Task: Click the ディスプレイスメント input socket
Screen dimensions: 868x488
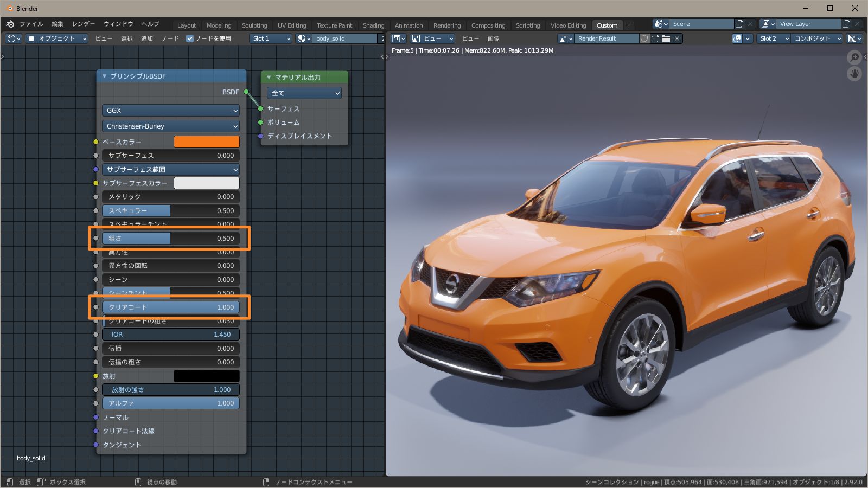Action: coord(260,136)
